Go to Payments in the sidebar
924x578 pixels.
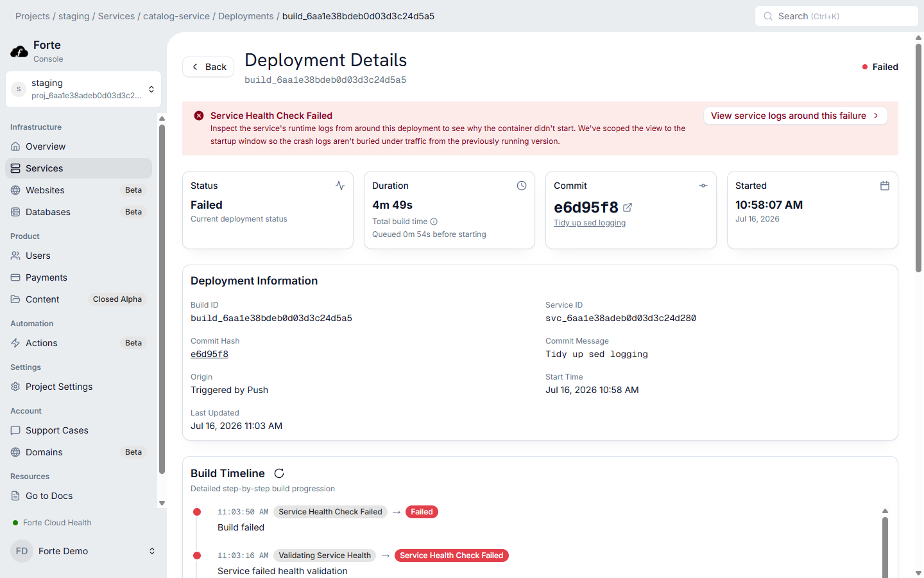[78, 277]
